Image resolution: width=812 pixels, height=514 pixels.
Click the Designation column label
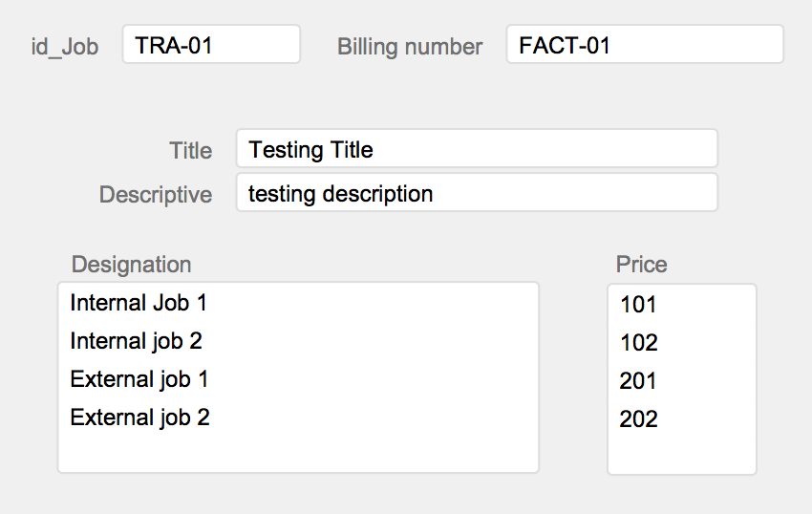(132, 265)
